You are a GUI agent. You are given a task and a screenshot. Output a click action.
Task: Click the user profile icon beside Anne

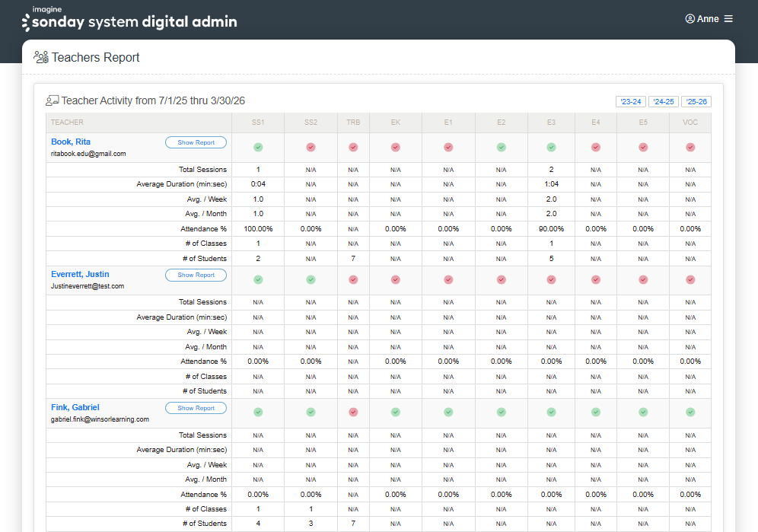pos(690,18)
